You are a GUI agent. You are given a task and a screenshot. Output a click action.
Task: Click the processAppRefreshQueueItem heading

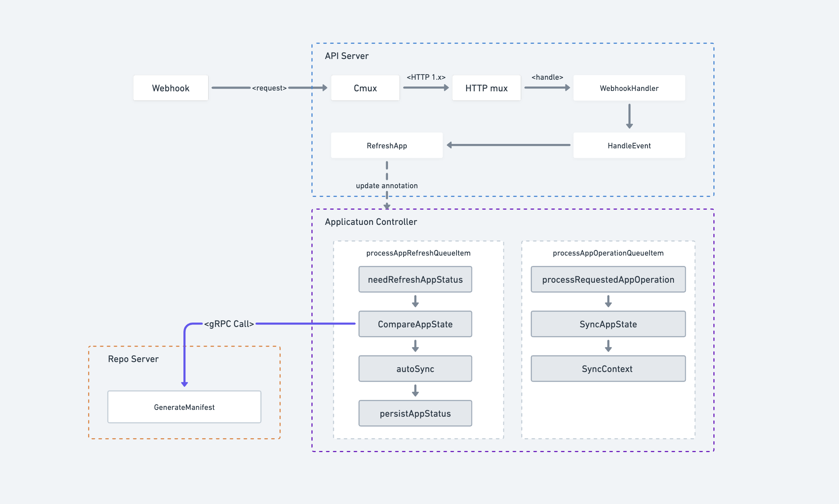pyautogui.click(x=418, y=253)
